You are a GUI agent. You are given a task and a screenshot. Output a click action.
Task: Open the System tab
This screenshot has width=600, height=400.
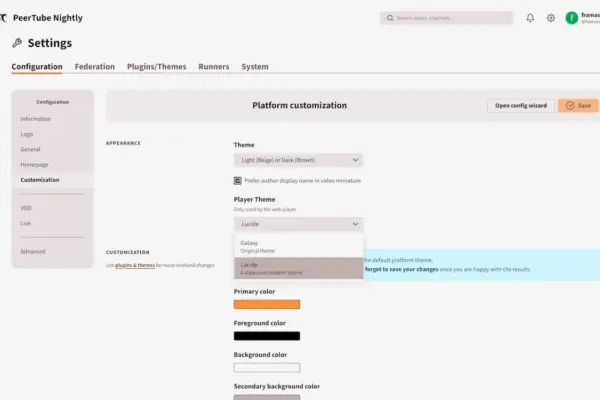255,67
